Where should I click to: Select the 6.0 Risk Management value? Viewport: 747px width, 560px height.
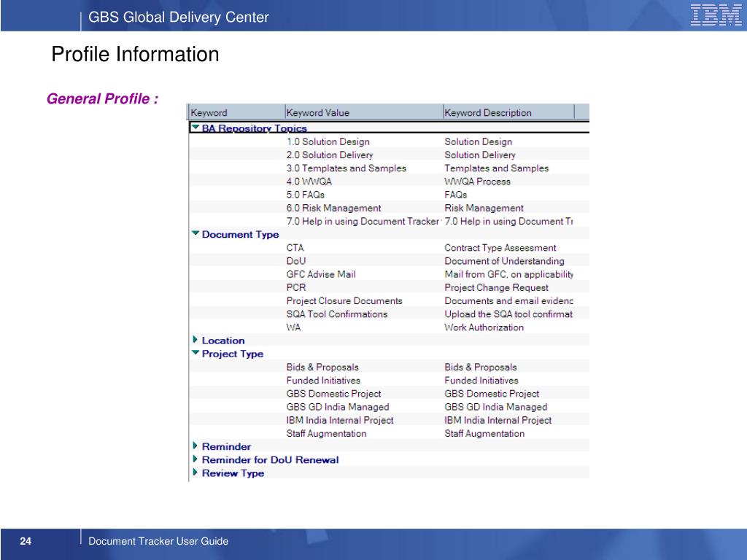[333, 208]
